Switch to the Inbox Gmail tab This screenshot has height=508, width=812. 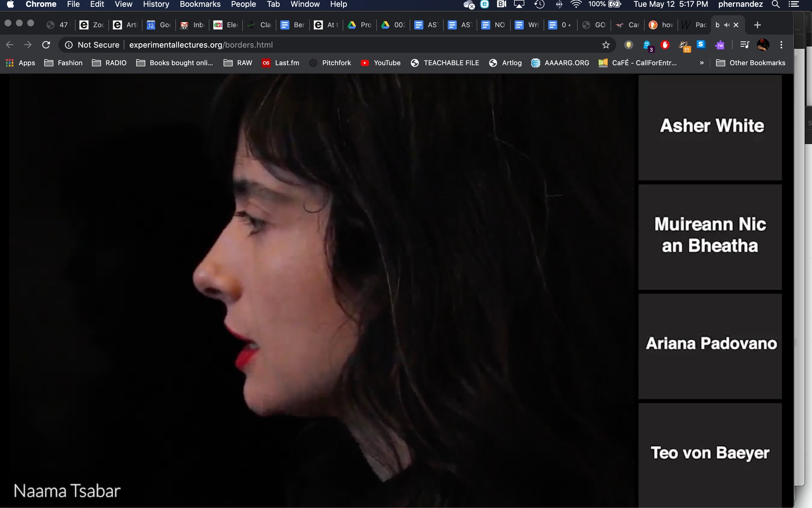(192, 25)
